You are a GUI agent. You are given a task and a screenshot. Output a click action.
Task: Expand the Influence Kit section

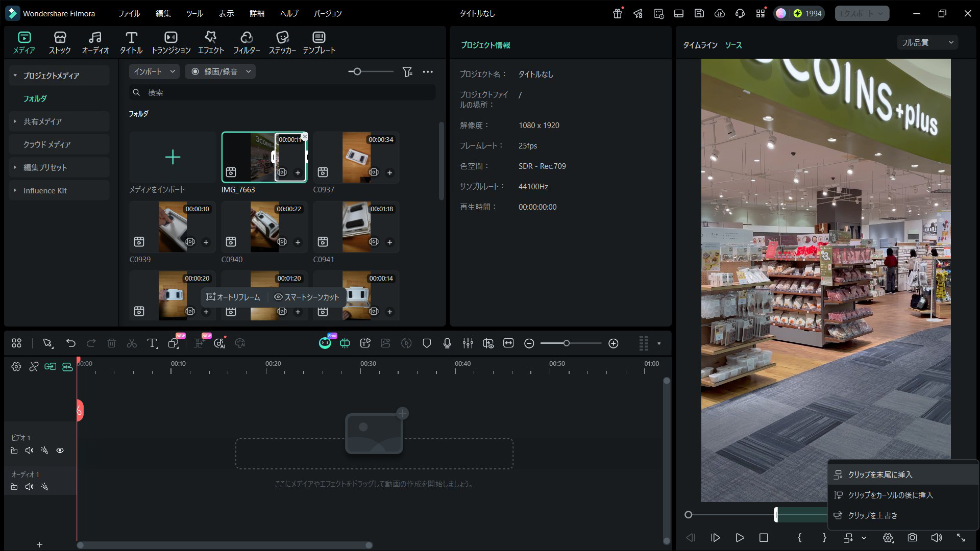(x=45, y=190)
